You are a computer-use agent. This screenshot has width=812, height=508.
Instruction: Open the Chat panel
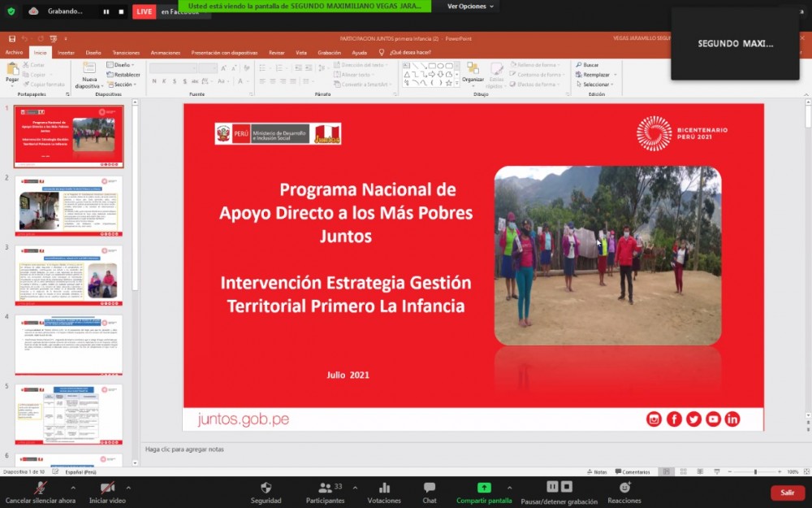[430, 488]
